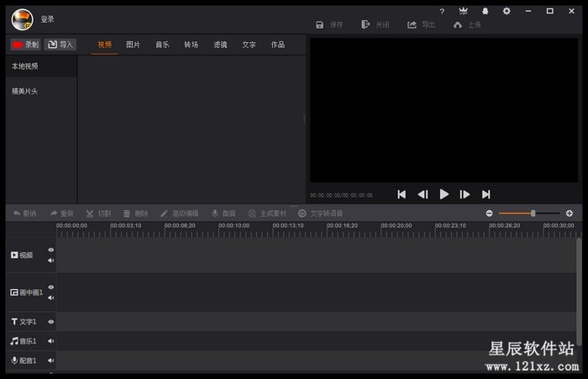This screenshot has height=379, width=588.
Task: Click the 切割 scissors cut tool
Action: point(98,213)
